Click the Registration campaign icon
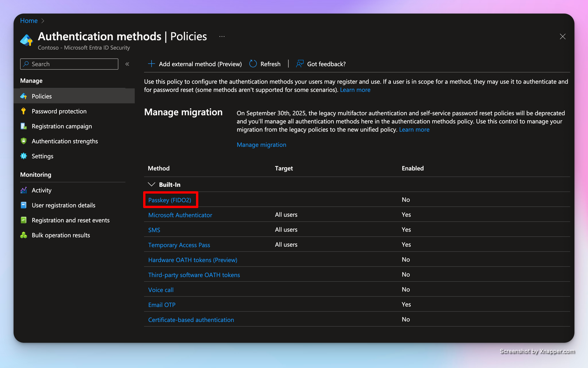The width and height of the screenshot is (588, 368). [x=23, y=126]
